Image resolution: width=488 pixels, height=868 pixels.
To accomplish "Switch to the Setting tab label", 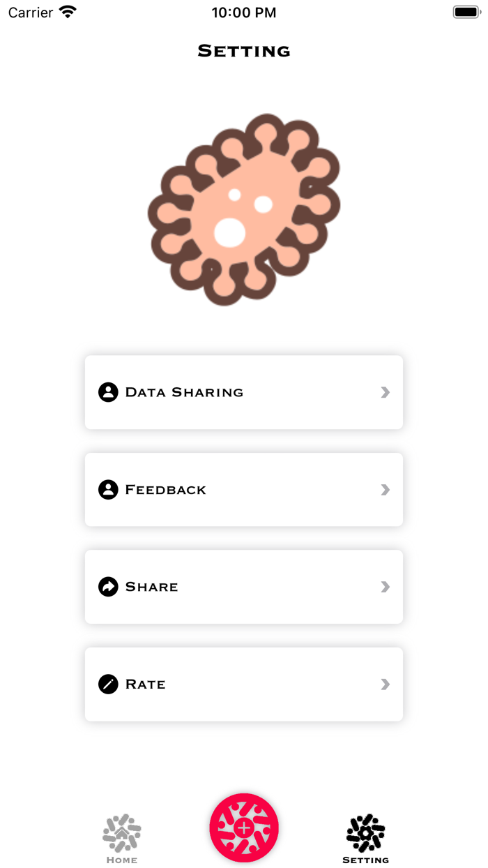I will (x=366, y=860).
